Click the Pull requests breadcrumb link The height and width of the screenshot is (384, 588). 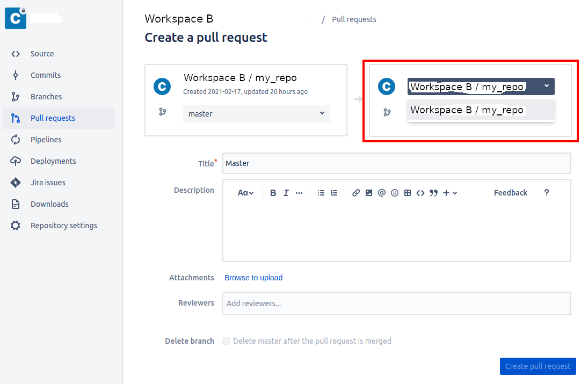(x=354, y=19)
